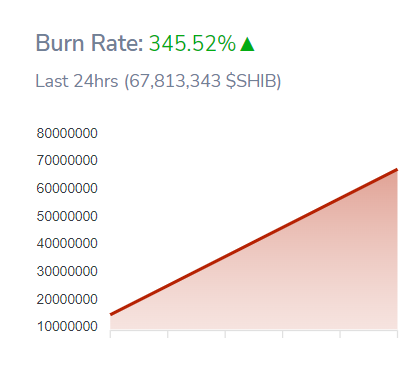Click the top endpoint of the red line
The image size is (419, 377).
pyautogui.click(x=396, y=170)
